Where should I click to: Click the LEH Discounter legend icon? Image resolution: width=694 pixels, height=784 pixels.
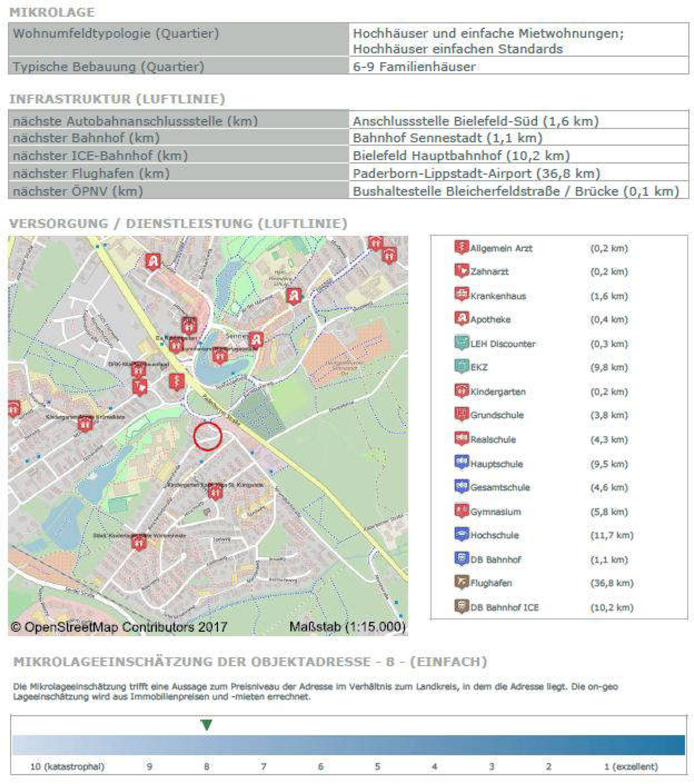click(x=462, y=342)
